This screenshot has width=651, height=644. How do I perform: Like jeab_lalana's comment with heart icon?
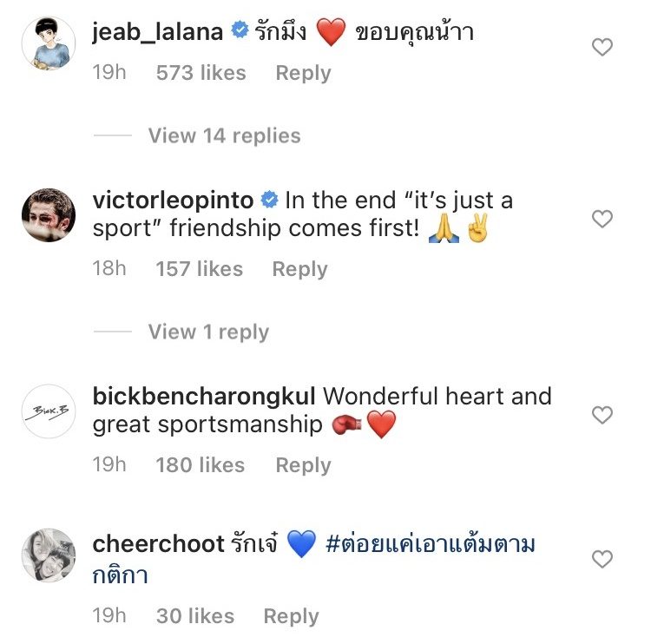click(x=602, y=48)
